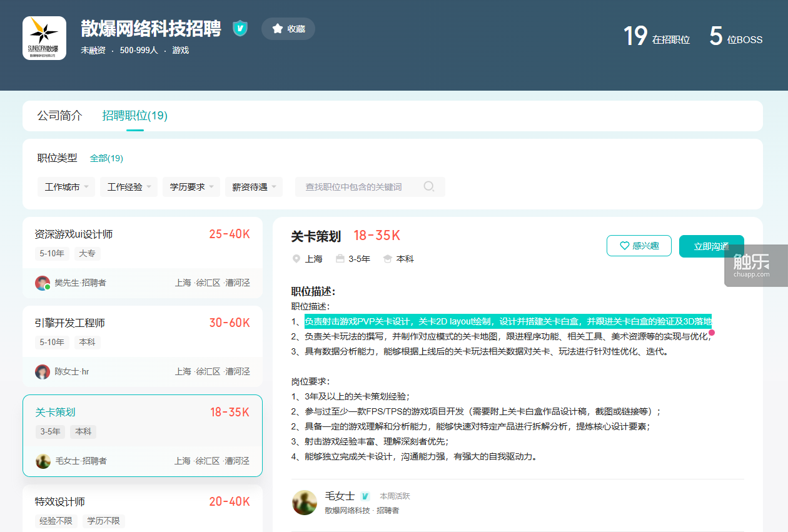Open the 薪资待遇 salary dropdown
Viewport: 788px width, 532px height.
pos(254,187)
